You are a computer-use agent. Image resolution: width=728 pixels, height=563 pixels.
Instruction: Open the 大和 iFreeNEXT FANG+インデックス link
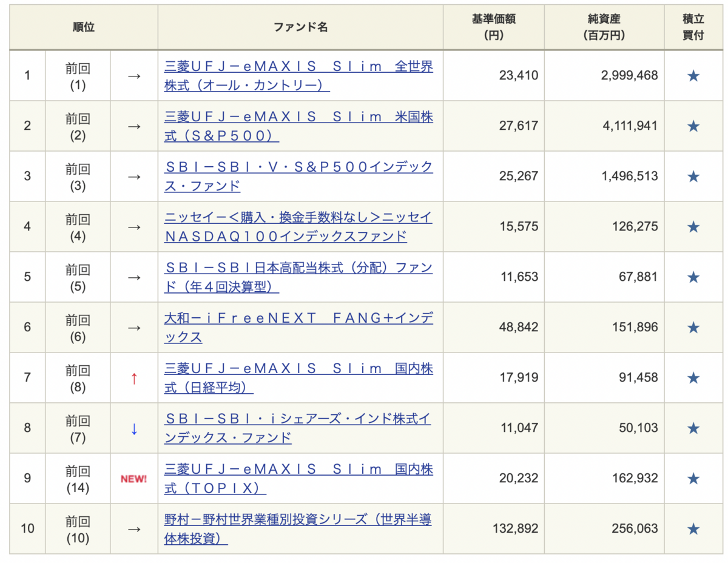(298, 328)
